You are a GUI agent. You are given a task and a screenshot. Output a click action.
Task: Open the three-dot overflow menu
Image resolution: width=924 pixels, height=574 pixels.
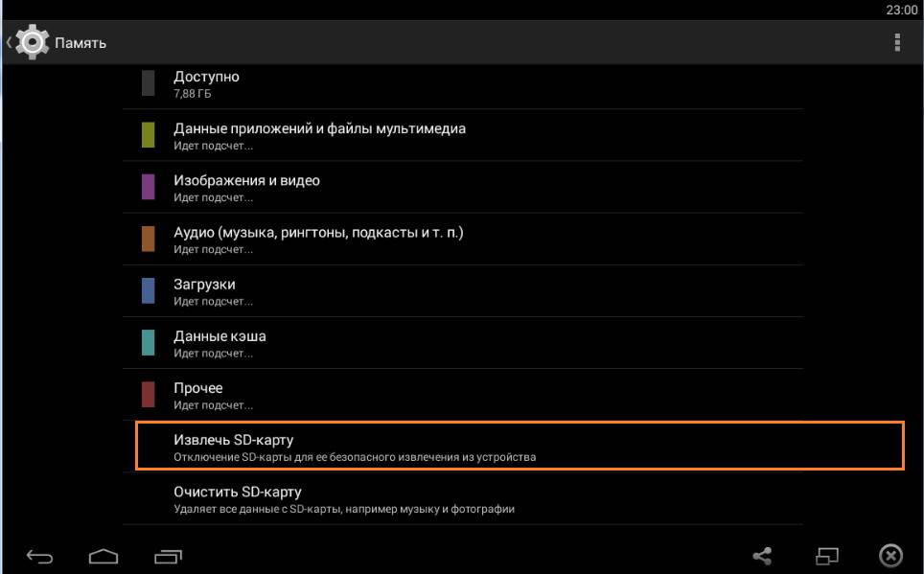pyautogui.click(x=897, y=42)
